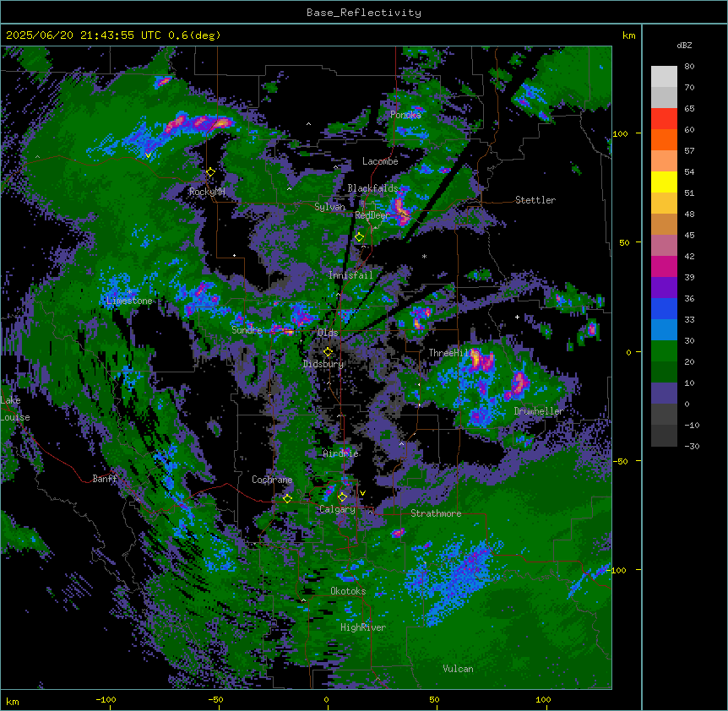Select the bright green 20-30 dBZ swatch
728x711 pixels.
click(664, 351)
